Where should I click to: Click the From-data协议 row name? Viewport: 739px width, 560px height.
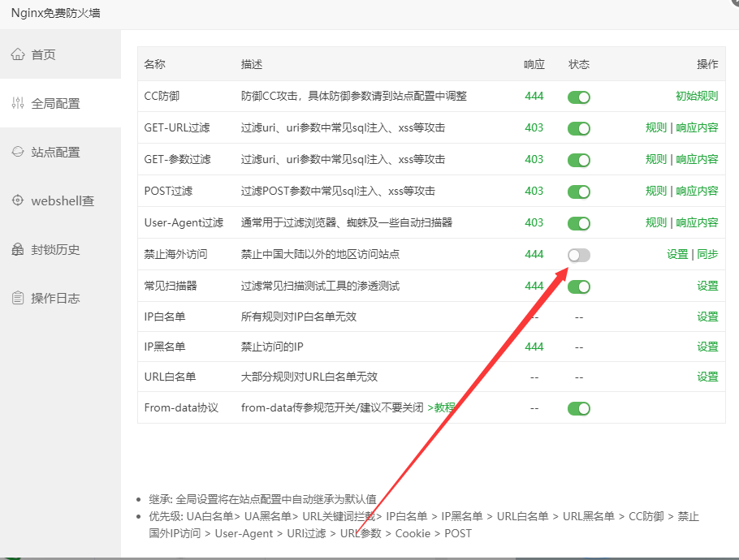(x=181, y=408)
